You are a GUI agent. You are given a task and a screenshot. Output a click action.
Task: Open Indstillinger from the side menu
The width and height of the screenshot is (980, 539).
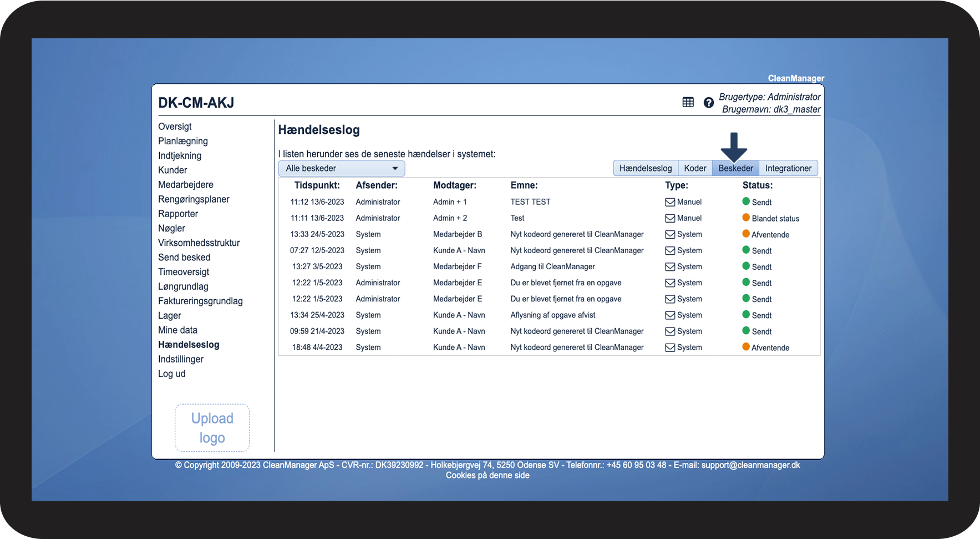[x=181, y=359]
